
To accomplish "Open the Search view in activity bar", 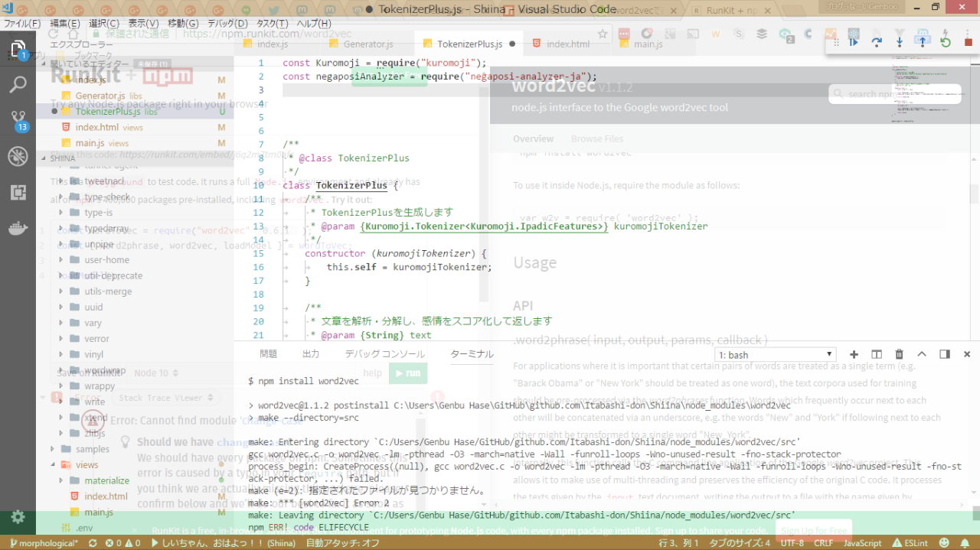I will coord(18,84).
